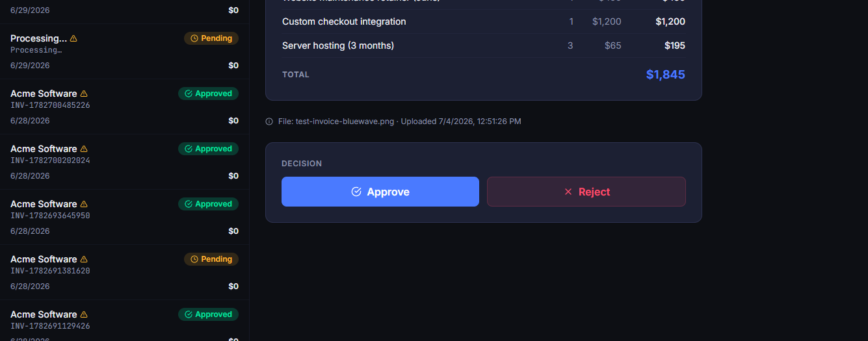
Task: Click the info icon beside file name
Action: point(269,121)
